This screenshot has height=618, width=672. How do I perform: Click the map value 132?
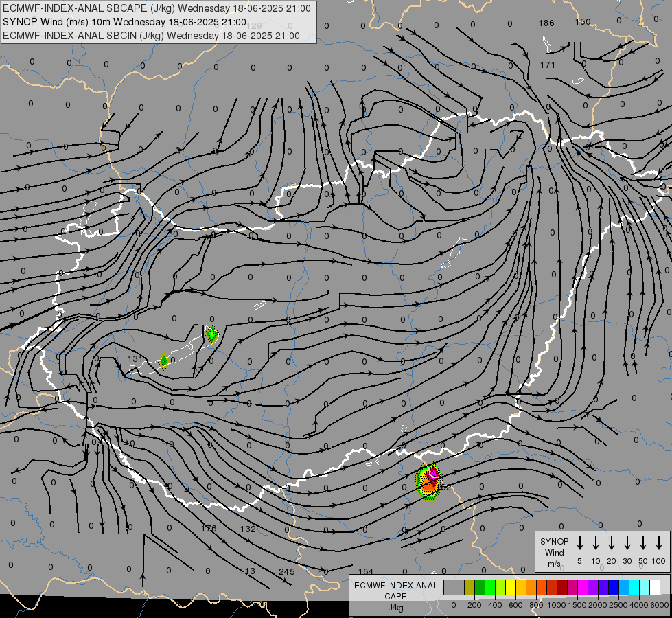[248, 529]
